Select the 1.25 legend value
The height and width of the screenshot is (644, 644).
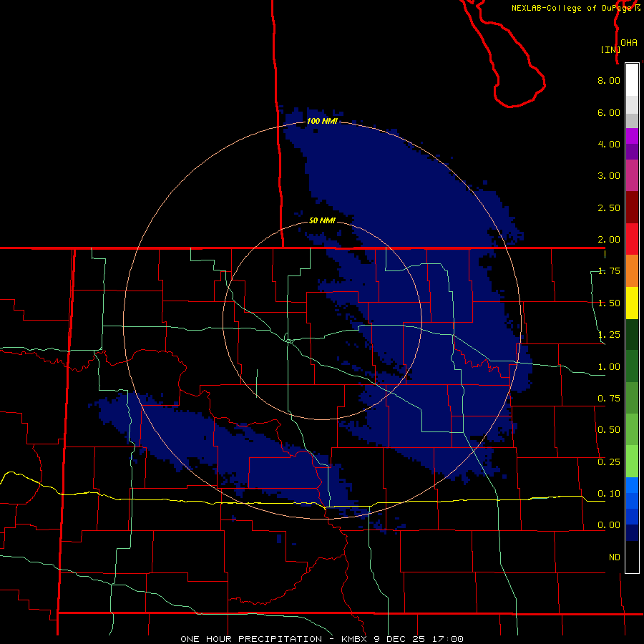[609, 335]
